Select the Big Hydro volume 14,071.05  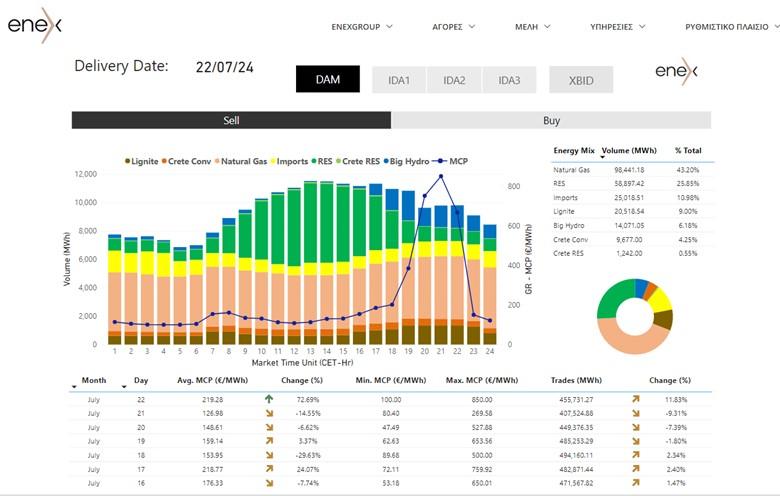tap(629, 225)
